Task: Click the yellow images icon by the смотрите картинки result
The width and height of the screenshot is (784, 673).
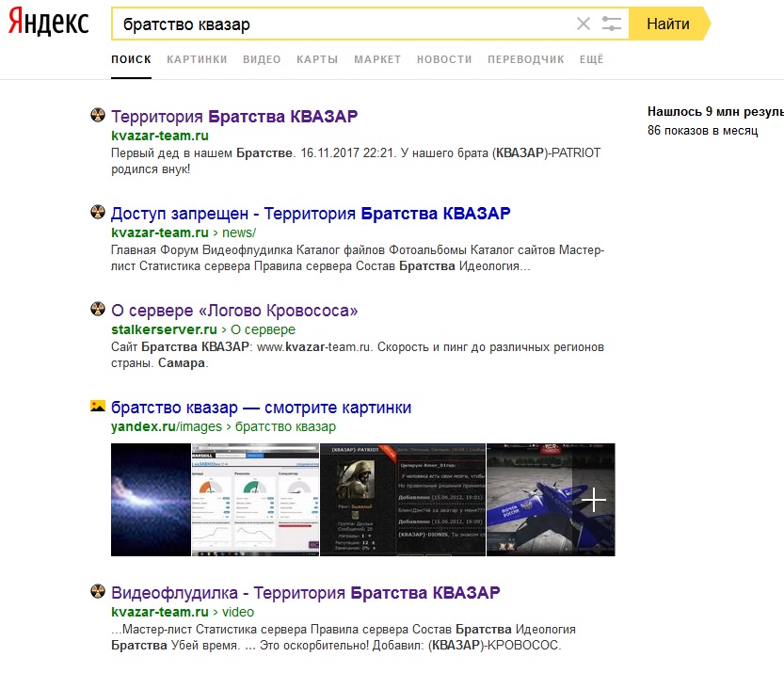Action: click(98, 406)
